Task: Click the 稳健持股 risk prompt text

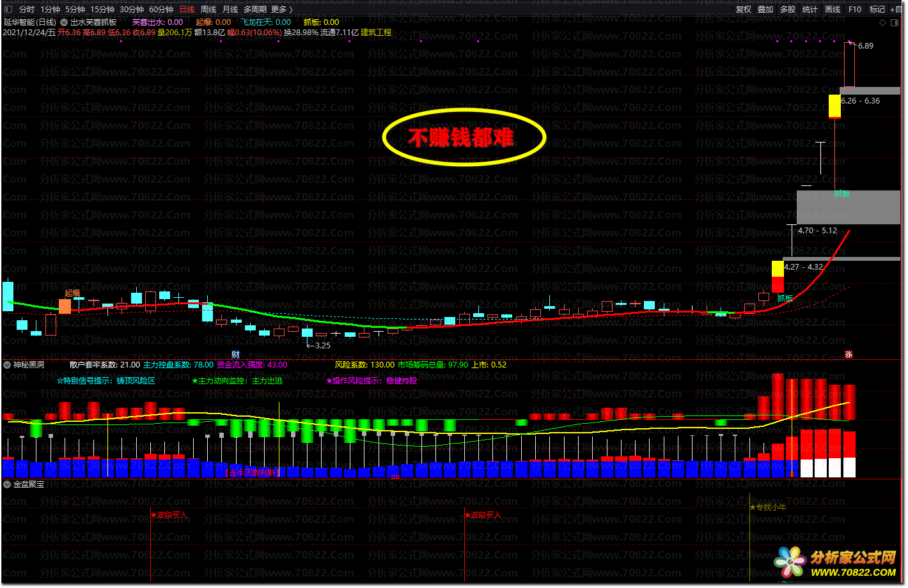Action: (402, 381)
